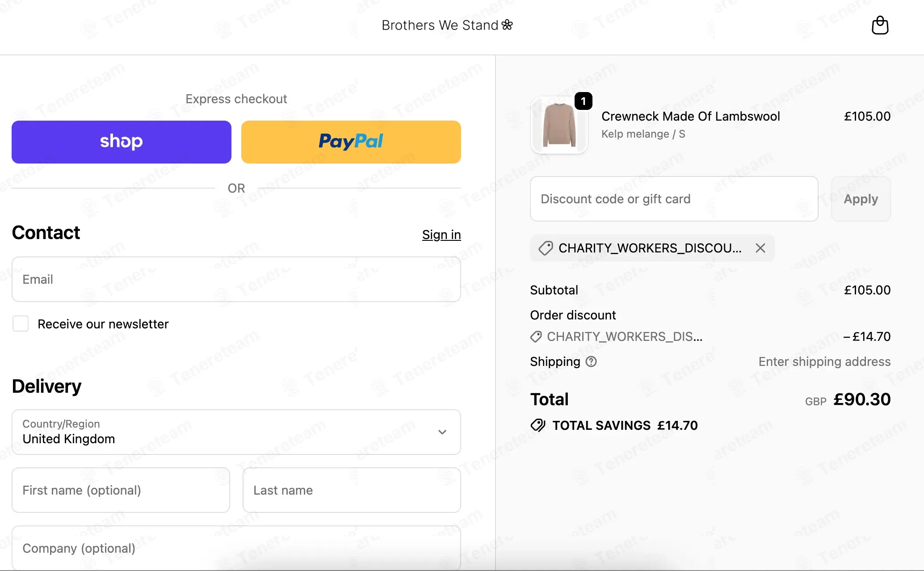The height and width of the screenshot is (571, 924).
Task: Click the flower icon beside Brothers We Stand
Action: click(507, 25)
